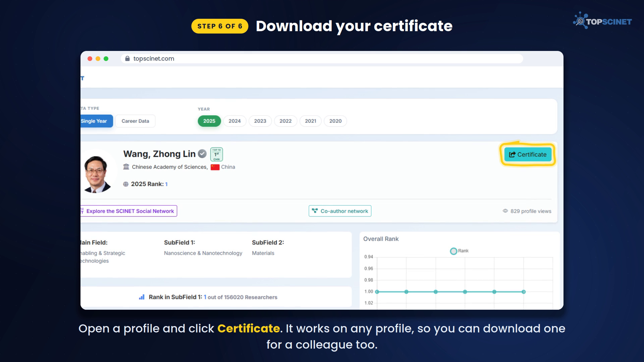The width and height of the screenshot is (644, 362).
Task: Click the verified checkmark badge beside the name
Action: (202, 154)
